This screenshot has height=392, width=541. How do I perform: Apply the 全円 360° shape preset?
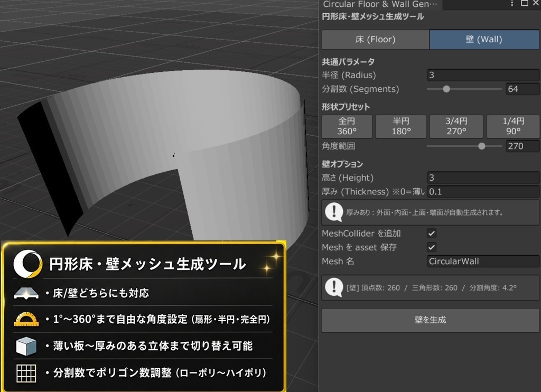pyautogui.click(x=347, y=126)
